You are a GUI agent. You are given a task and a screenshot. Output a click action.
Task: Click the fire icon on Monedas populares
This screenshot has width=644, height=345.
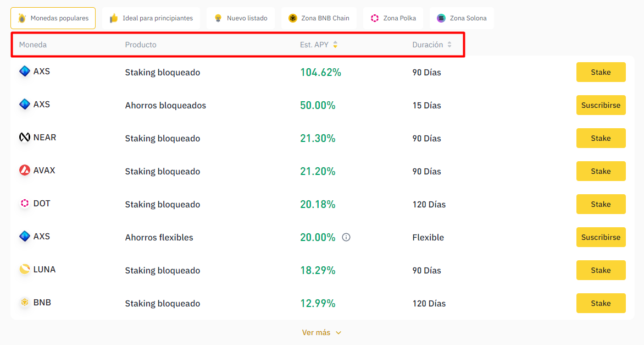pos(22,18)
